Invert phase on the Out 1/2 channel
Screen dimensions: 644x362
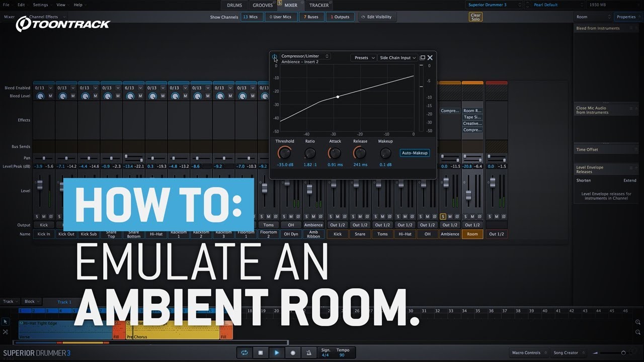[x=503, y=217]
